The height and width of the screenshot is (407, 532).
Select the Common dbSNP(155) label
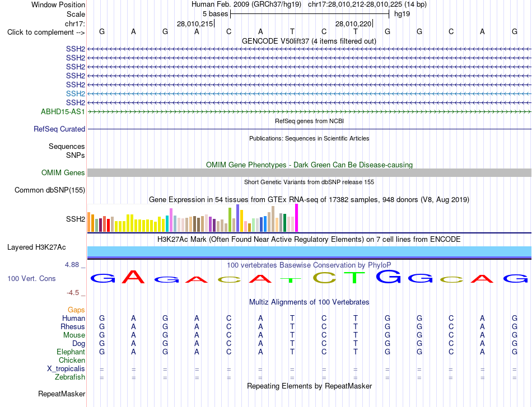click(49, 190)
